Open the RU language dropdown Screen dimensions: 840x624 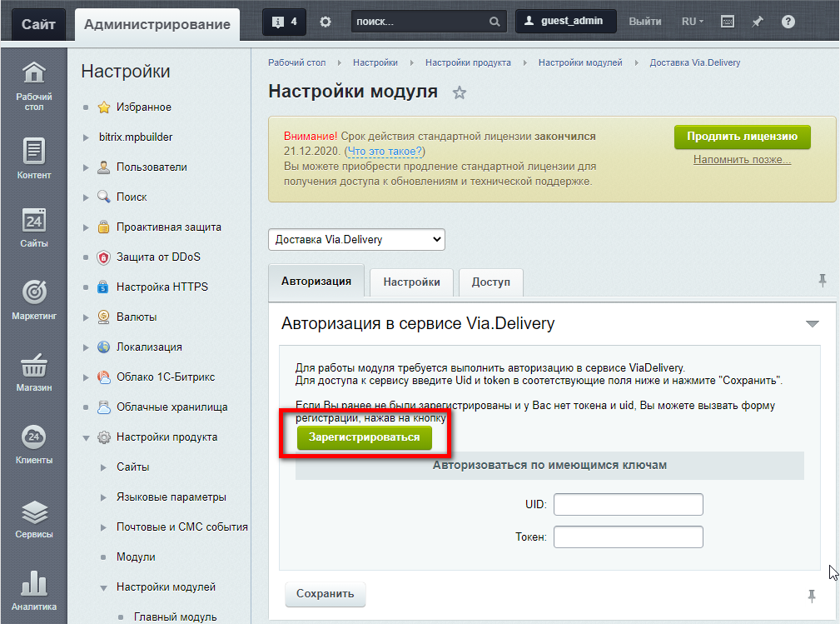point(692,22)
